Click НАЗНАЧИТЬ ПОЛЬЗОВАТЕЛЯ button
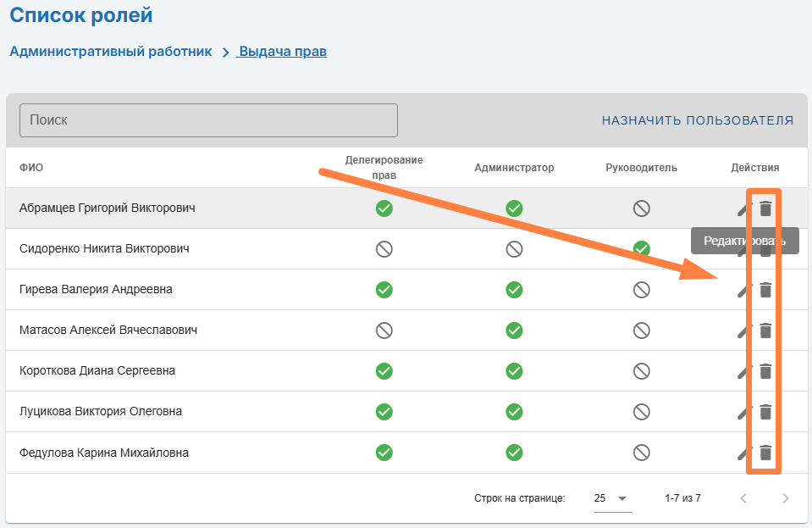This screenshot has width=812, height=528. (x=698, y=120)
